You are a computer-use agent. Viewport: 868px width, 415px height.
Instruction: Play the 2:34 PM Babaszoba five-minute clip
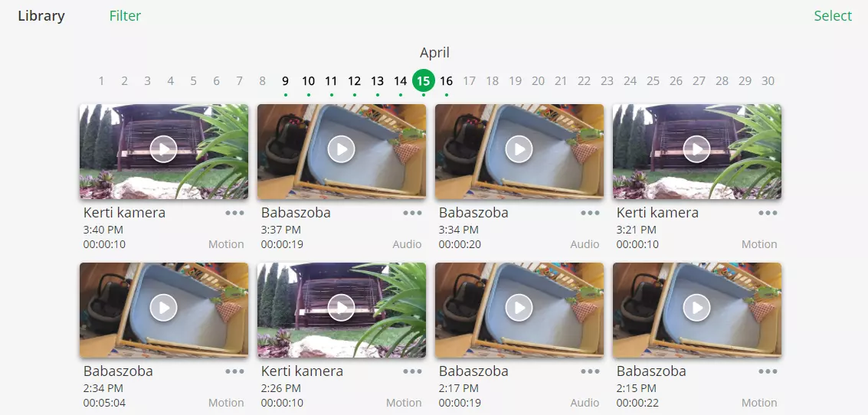tap(163, 308)
